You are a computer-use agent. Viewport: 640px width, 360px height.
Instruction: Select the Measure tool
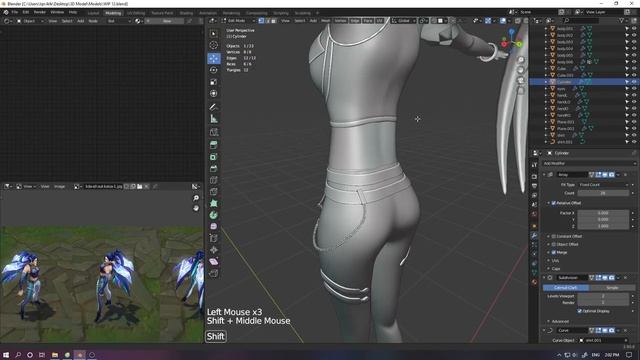(213, 119)
